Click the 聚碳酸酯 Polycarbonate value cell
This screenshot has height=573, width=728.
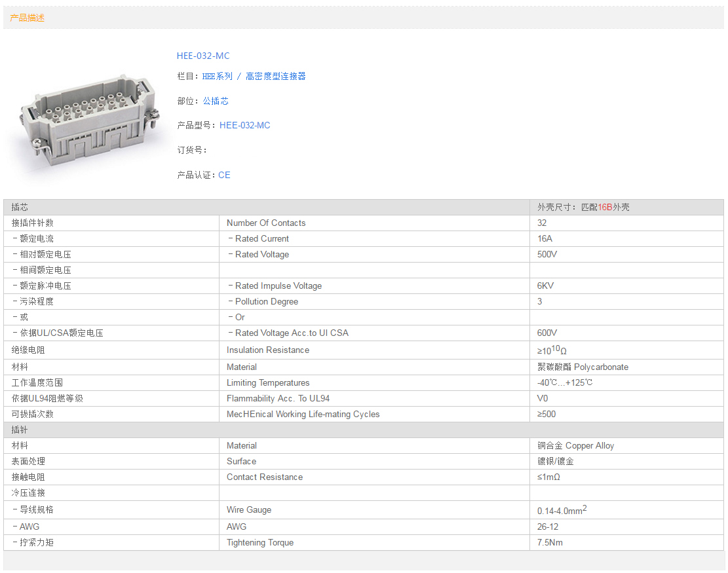(583, 367)
